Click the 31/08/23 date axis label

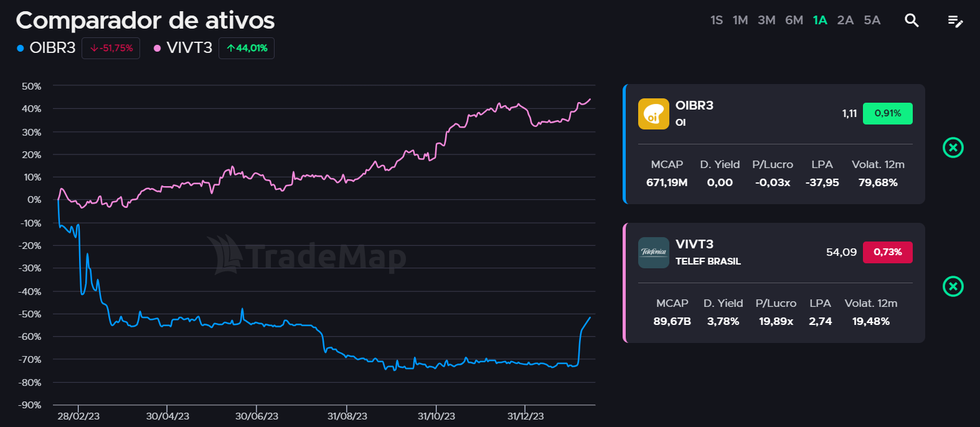pyautogui.click(x=347, y=416)
